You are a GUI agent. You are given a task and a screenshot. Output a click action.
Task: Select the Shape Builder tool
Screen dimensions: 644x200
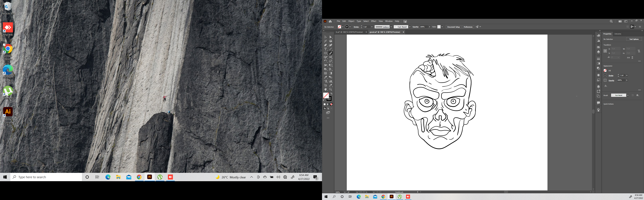[x=326, y=69]
